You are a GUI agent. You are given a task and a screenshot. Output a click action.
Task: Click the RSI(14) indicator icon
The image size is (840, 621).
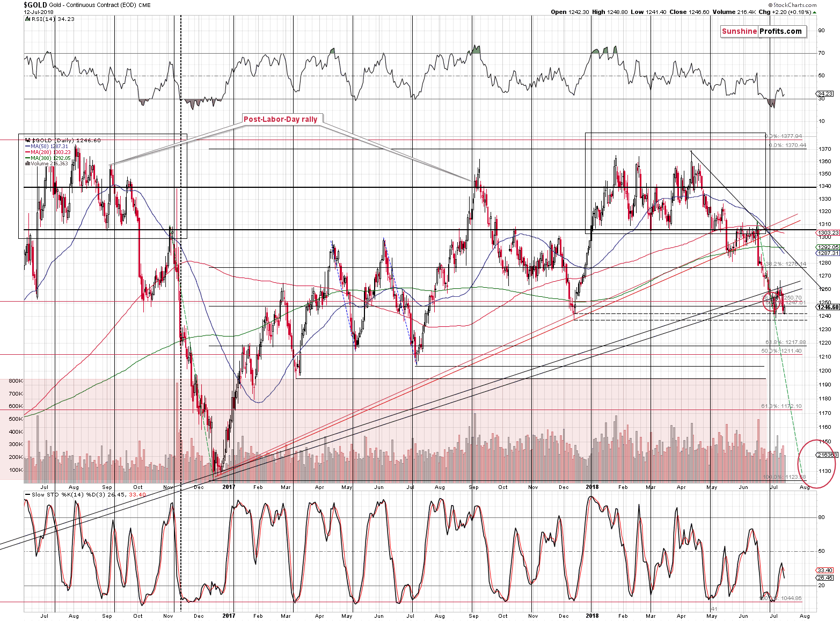coord(27,19)
